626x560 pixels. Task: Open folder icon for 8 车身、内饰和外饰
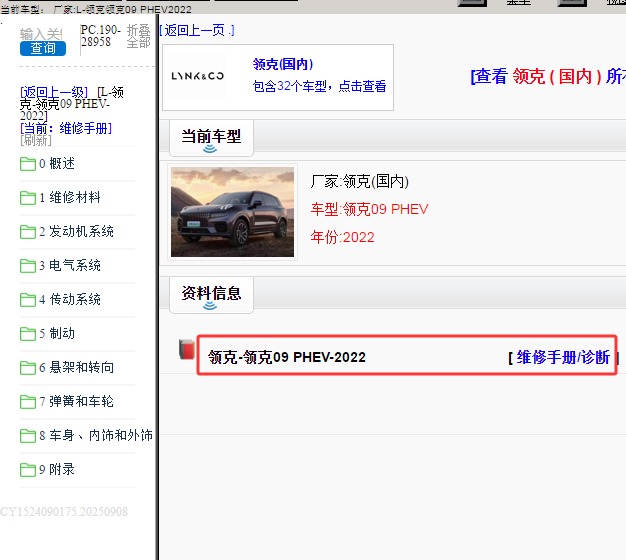coord(28,435)
